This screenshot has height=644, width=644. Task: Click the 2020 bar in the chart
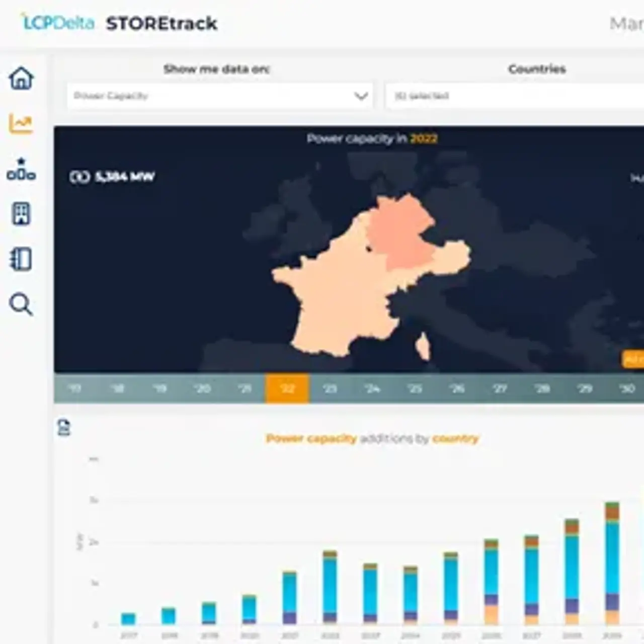[x=250, y=610]
